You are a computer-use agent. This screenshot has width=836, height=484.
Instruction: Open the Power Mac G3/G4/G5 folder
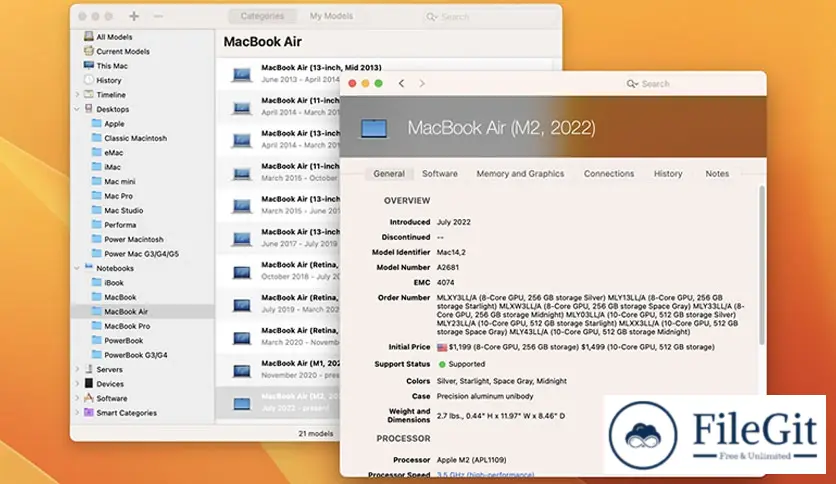pos(135,253)
